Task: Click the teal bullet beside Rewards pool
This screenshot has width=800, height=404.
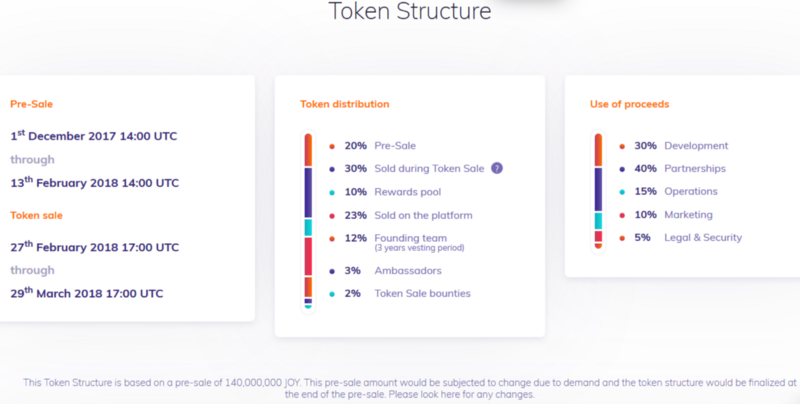Action: [331, 192]
